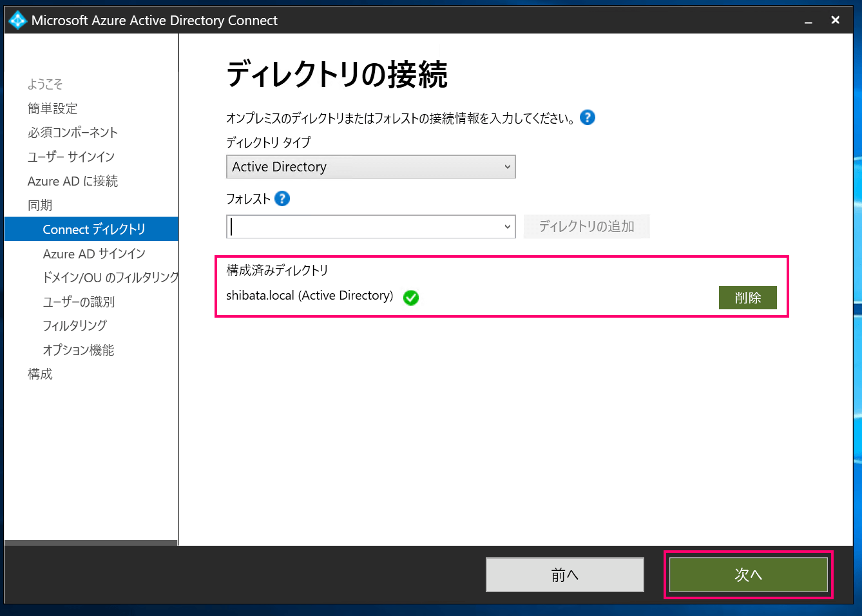The image size is (862, 616).
Task: Select ようこそ in the sidebar
Action: pos(45,84)
